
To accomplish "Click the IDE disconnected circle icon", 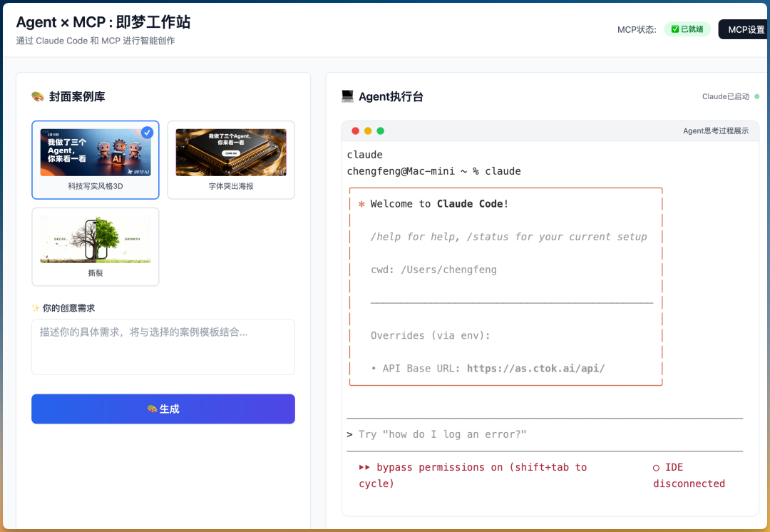I will coord(656,468).
